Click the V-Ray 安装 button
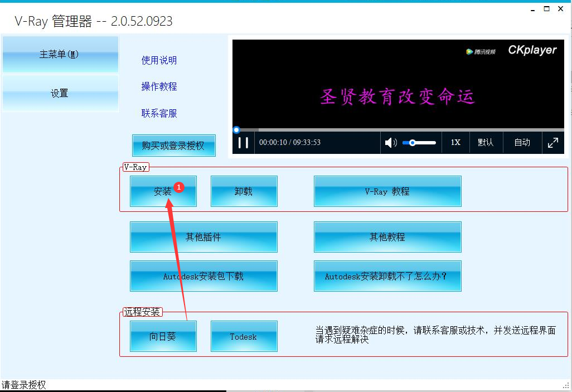The image size is (572, 392). 163,191
